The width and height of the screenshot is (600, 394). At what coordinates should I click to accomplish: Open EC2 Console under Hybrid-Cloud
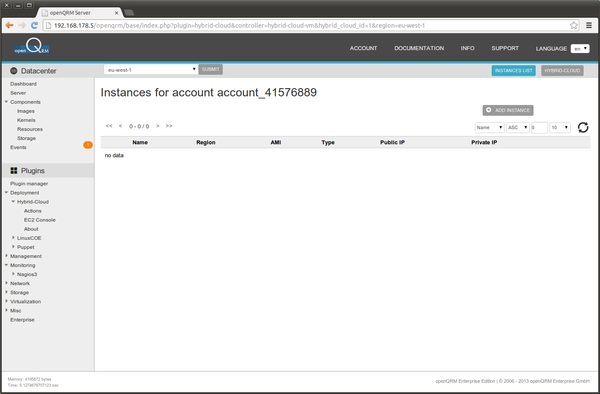(40, 220)
